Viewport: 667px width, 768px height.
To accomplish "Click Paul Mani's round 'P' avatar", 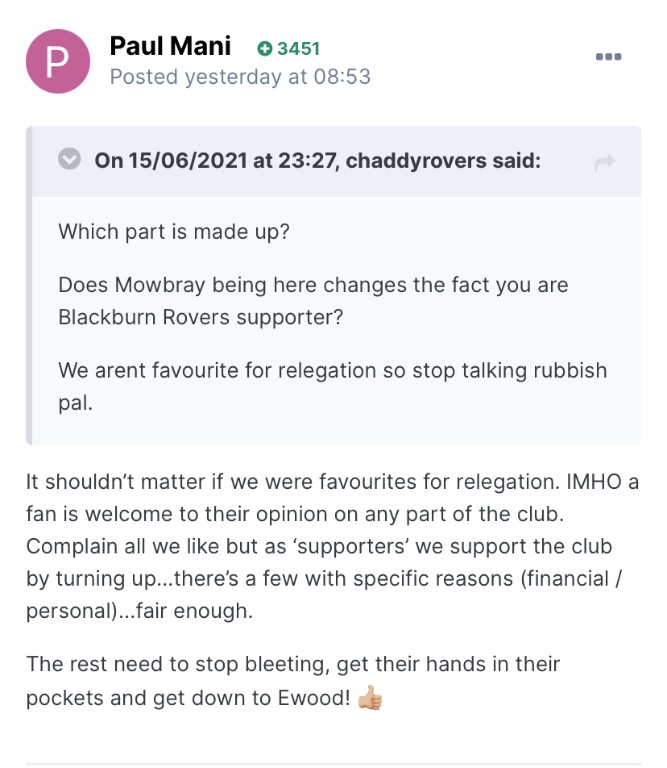I will point(56,60).
